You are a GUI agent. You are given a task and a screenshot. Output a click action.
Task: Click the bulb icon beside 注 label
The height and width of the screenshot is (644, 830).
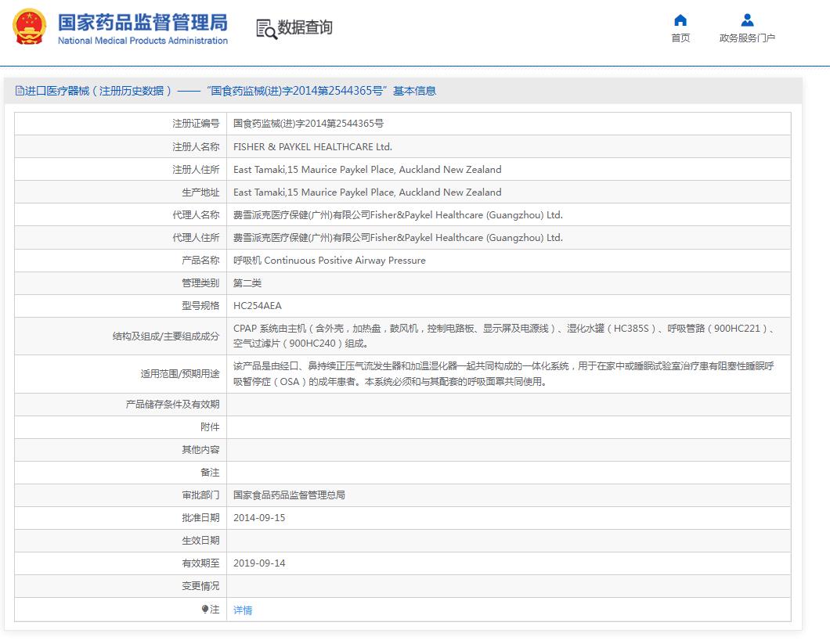pyautogui.click(x=205, y=609)
